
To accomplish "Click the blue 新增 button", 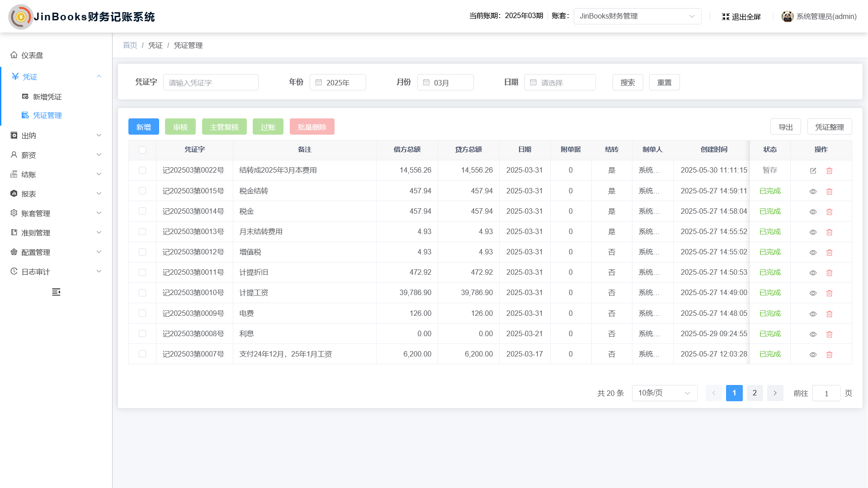I will click(x=143, y=127).
